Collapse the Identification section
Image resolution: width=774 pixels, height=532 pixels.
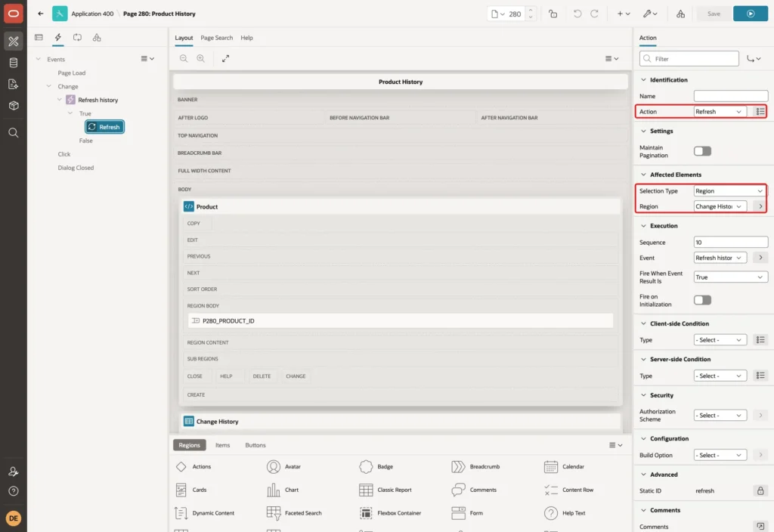(643, 79)
